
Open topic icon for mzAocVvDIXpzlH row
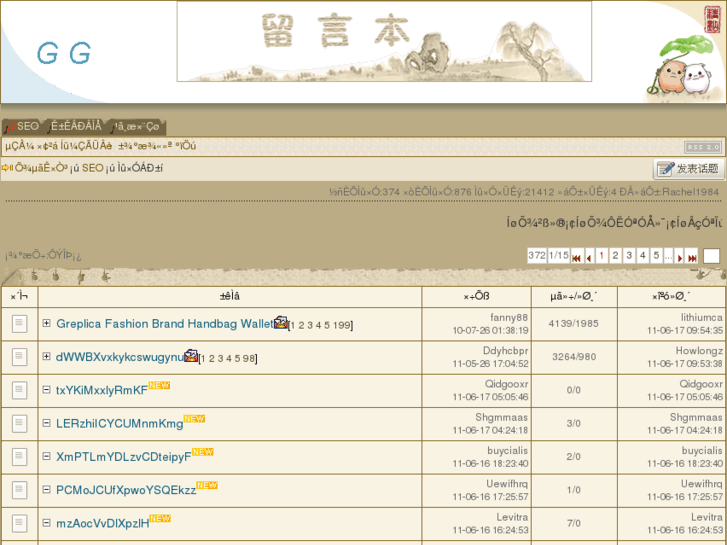[19, 523]
